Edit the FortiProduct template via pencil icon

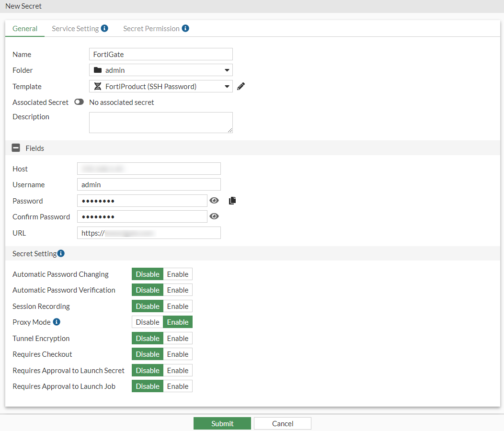[241, 86]
